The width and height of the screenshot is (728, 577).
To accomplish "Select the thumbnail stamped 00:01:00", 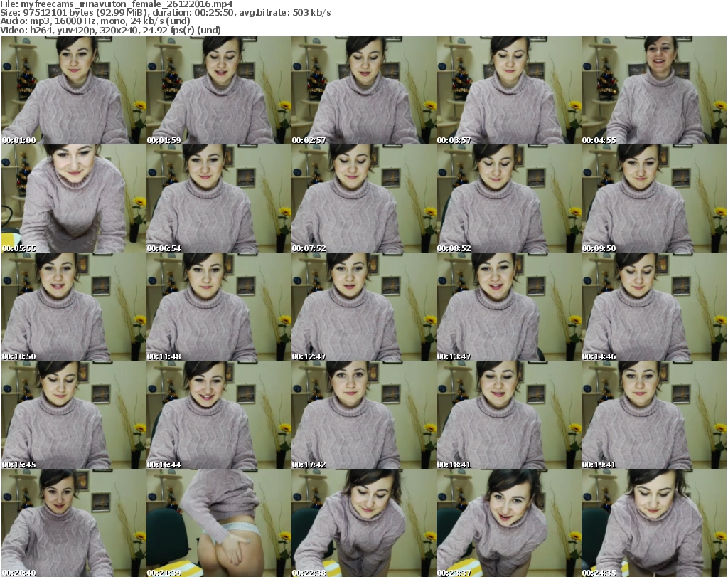I will point(74,90).
